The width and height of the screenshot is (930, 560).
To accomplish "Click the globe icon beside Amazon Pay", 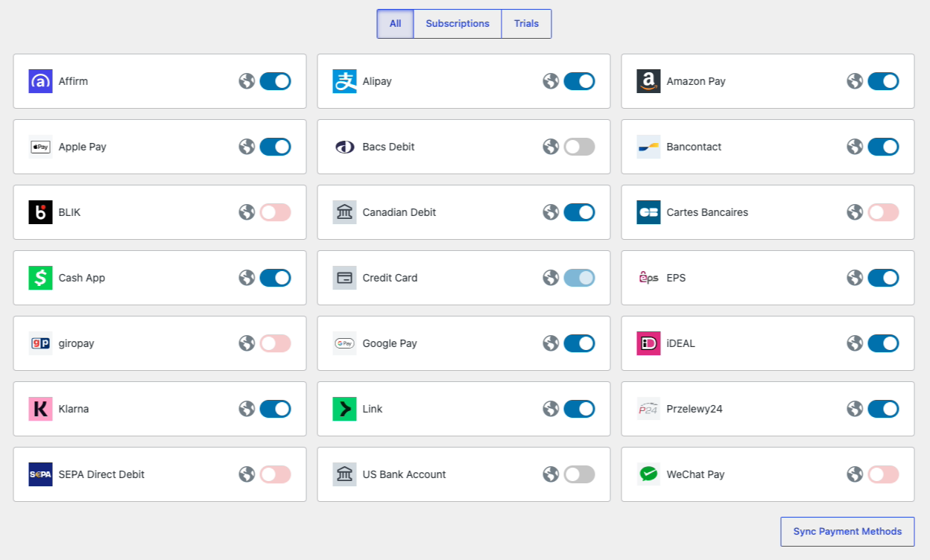I will [x=855, y=81].
